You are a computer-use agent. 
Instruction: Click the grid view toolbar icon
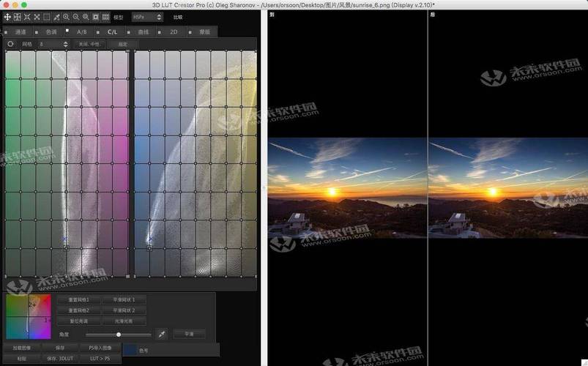click(x=105, y=17)
